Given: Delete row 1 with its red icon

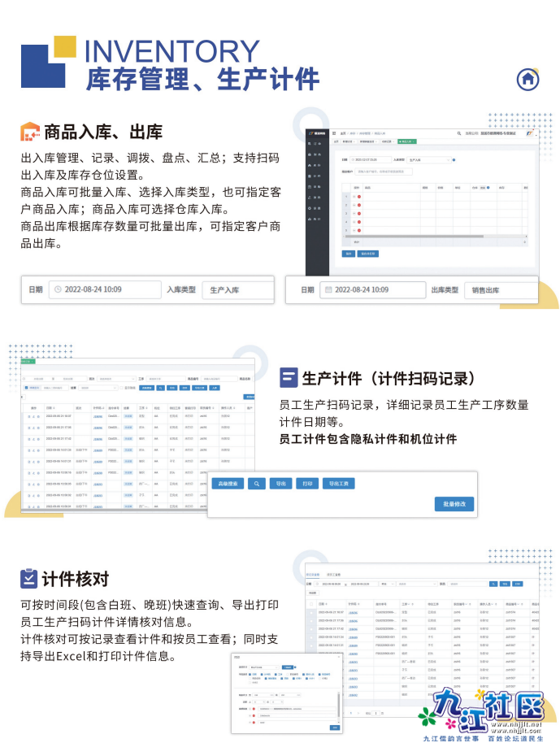Looking at the screenshot, I should (359, 197).
